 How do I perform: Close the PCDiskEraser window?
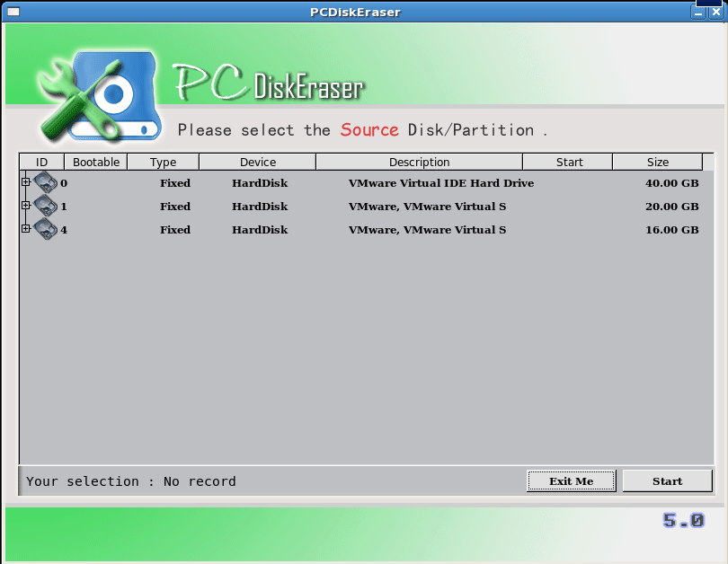716,12
